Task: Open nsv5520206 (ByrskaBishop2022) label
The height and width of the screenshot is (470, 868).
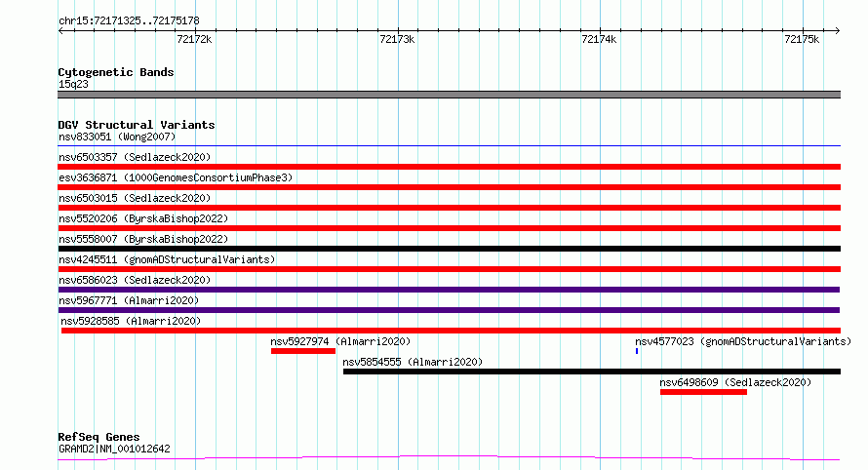Action: (143, 218)
